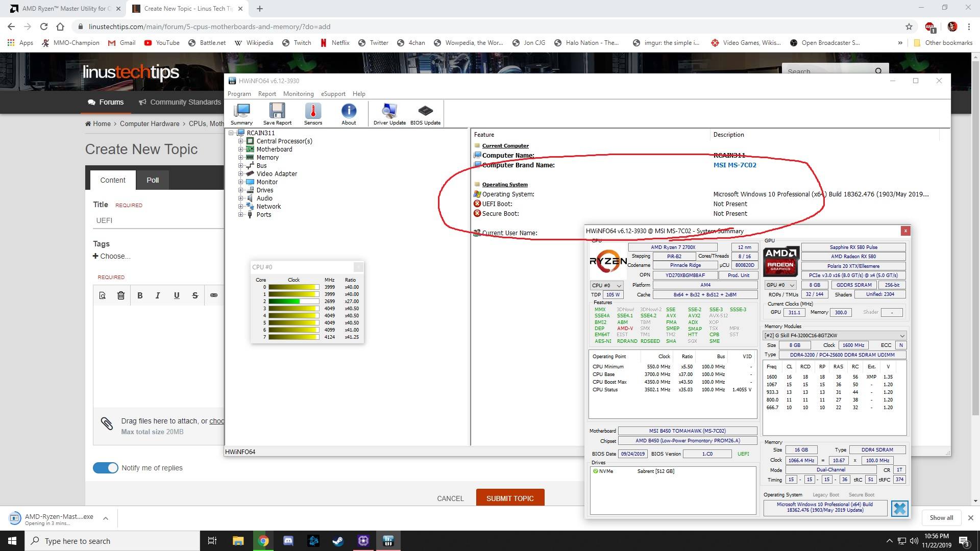This screenshot has height=551, width=980.
Task: Open the YouTube bookmark
Action: (162, 43)
